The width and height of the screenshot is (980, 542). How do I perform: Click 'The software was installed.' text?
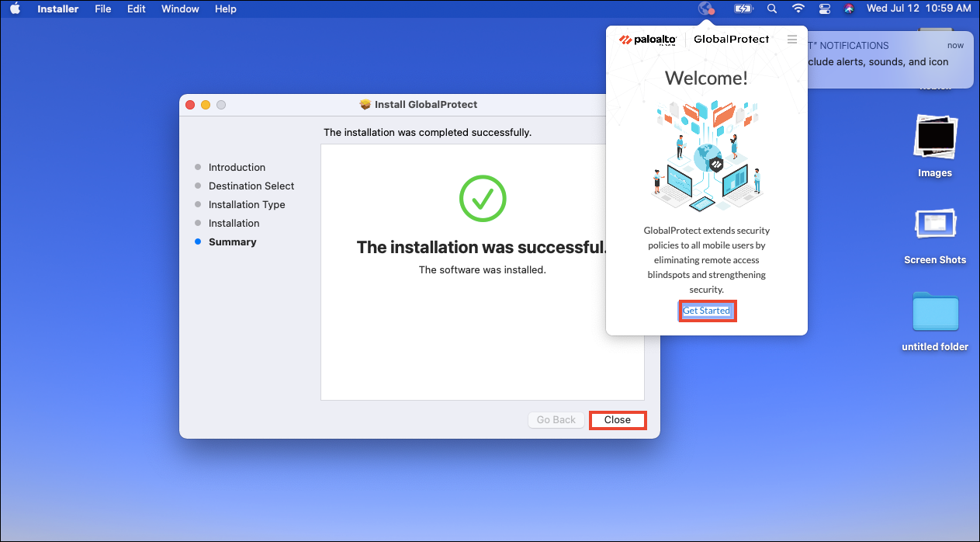483,270
